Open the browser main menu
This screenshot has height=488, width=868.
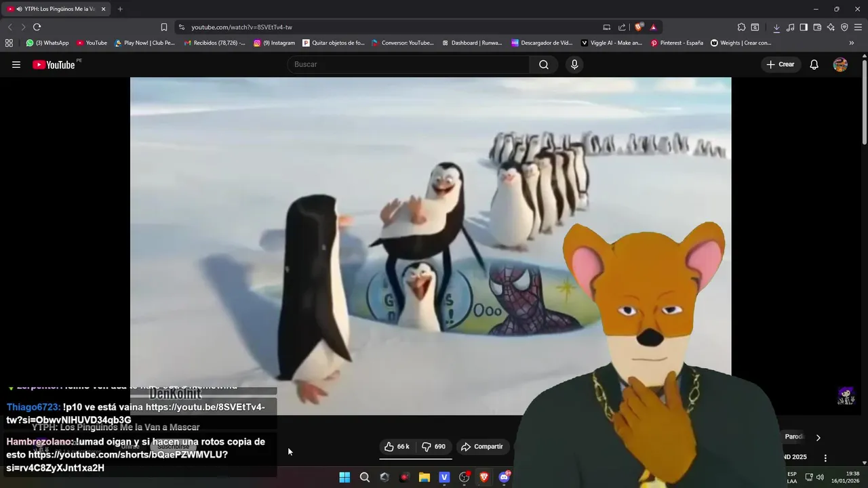pyautogui.click(x=859, y=27)
